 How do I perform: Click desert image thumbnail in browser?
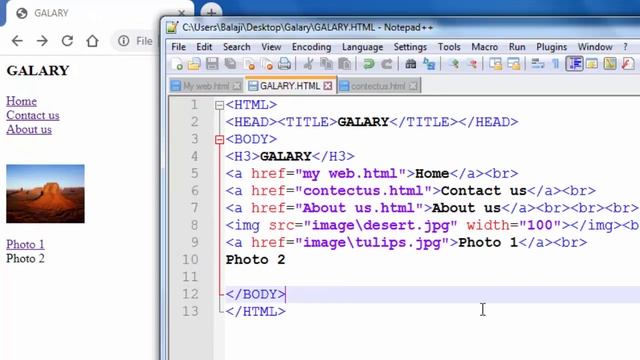pyautogui.click(x=45, y=194)
